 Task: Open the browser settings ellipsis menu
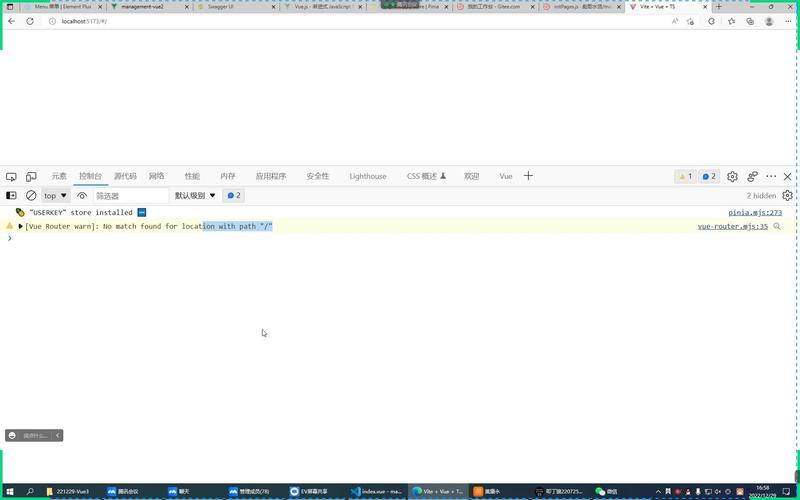(788, 21)
